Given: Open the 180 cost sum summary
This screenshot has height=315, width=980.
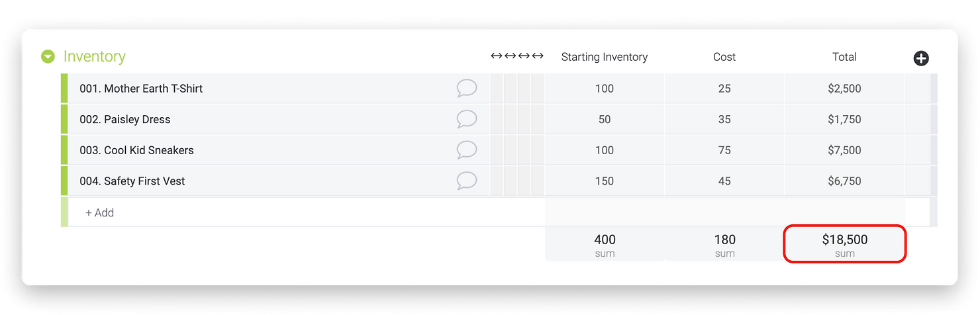Looking at the screenshot, I should tap(724, 244).
